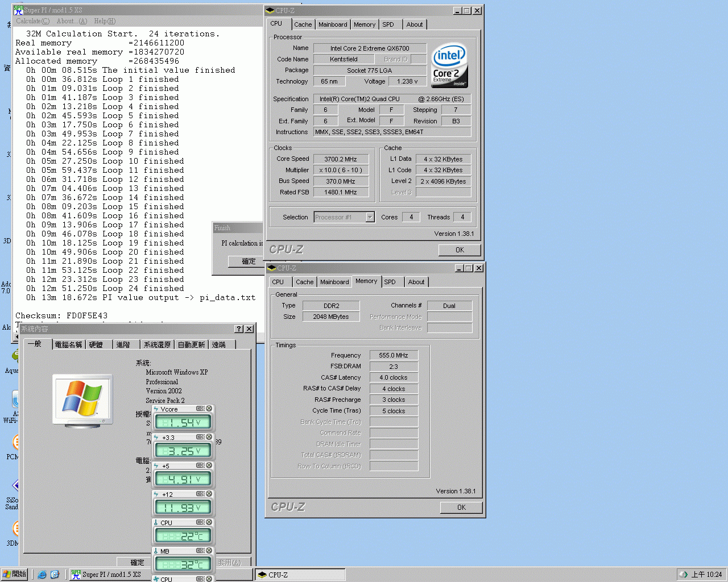
Task: Open the Help menu in Super PI
Action: tap(105, 21)
